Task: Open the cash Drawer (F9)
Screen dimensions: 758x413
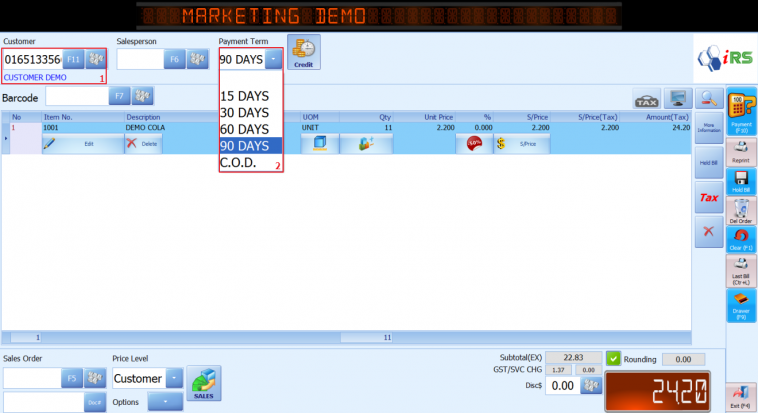Action: click(741, 306)
